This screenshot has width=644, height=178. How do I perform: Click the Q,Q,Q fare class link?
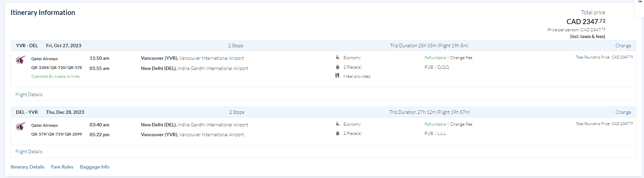coord(443,67)
